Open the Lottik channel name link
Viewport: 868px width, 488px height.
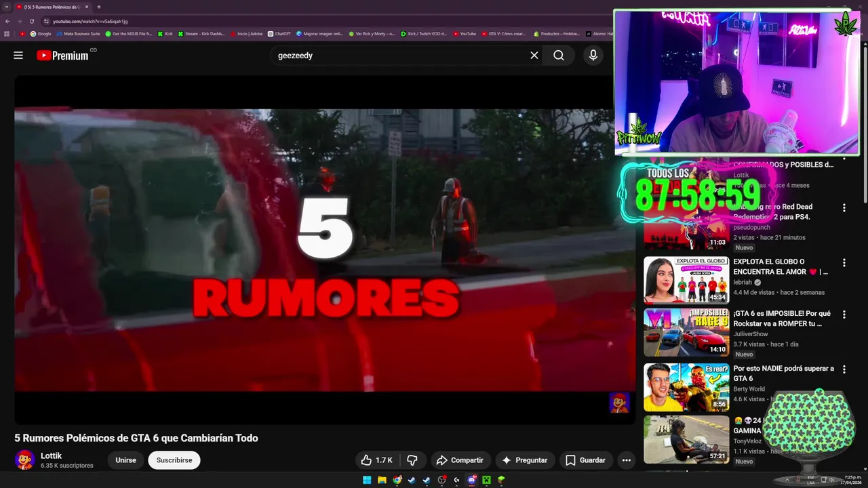[51, 455]
